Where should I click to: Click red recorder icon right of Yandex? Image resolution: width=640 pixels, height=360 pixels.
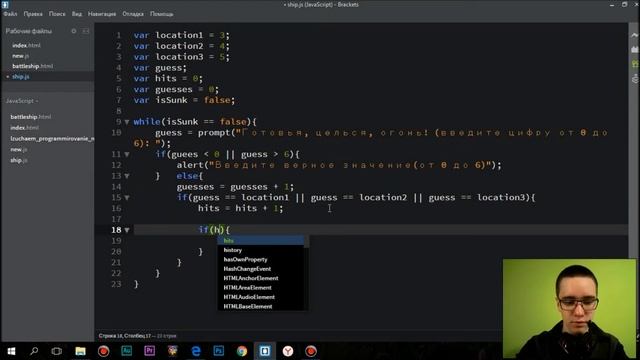(x=311, y=351)
